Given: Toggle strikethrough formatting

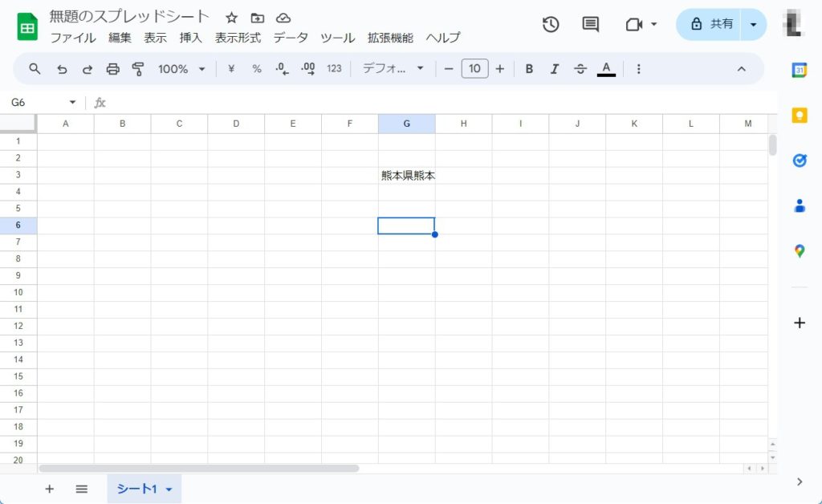Looking at the screenshot, I should click(580, 69).
